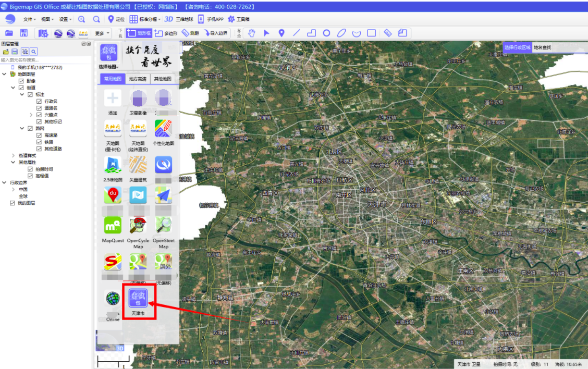Click the 多边形 download button
The height and width of the screenshot is (369, 588).
click(x=165, y=33)
